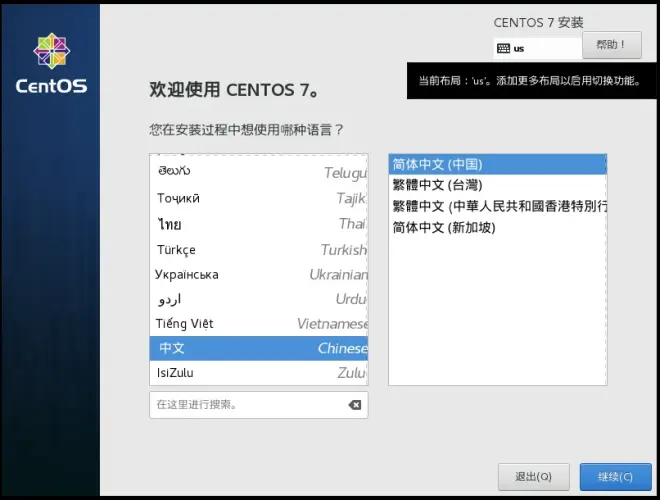Open the 帮助! help button
Screen dimensions: 660x500
(x=612, y=45)
